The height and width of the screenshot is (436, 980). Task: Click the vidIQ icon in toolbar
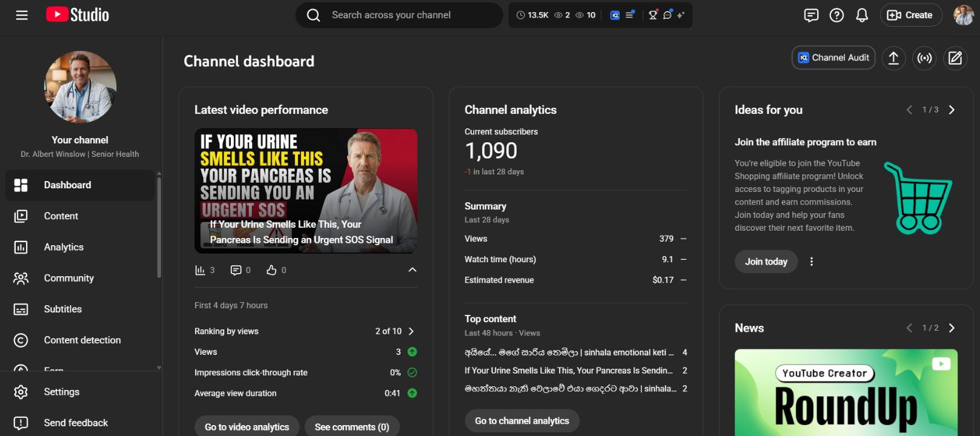pyautogui.click(x=615, y=15)
